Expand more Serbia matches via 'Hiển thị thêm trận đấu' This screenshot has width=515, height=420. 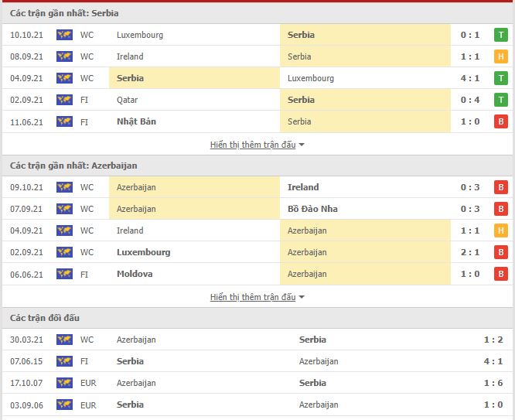tap(253, 145)
